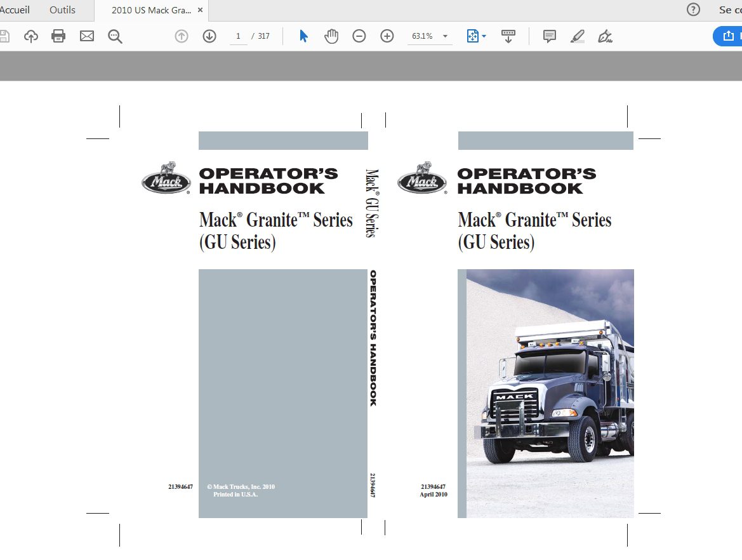Zoom out with the minus icon
Image resolution: width=742 pixels, height=560 pixels.
pyautogui.click(x=359, y=36)
